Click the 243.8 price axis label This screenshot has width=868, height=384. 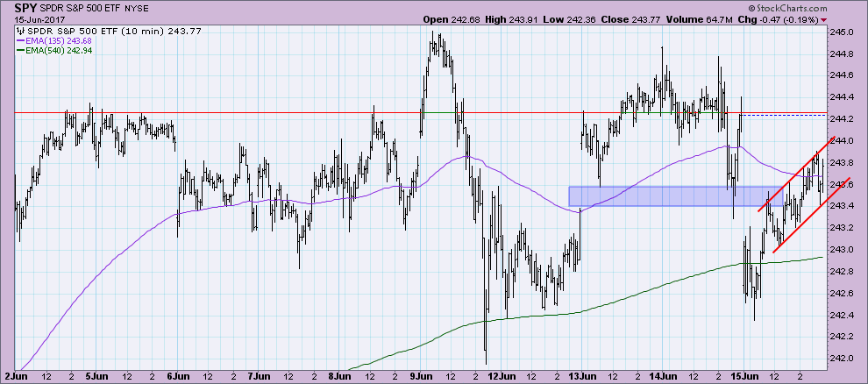840,163
